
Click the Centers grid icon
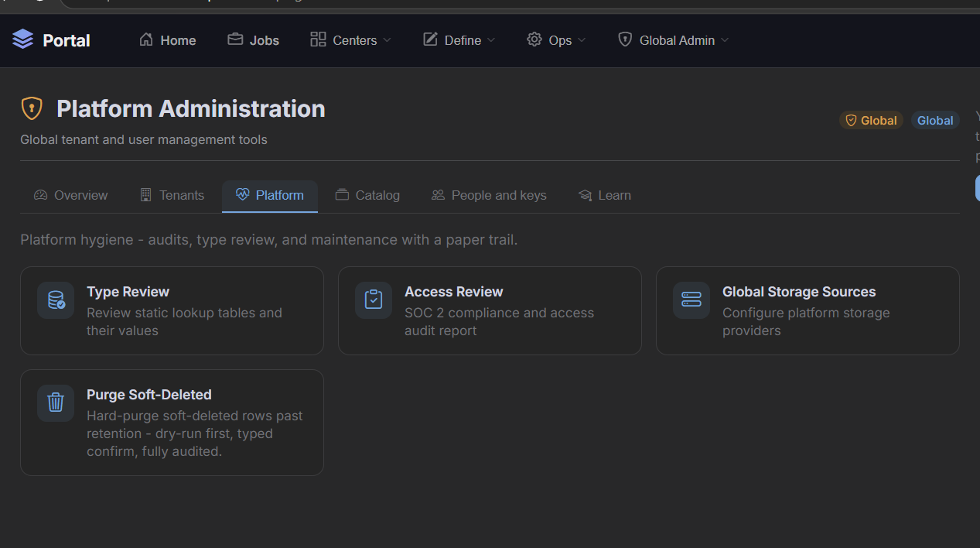[318, 39]
